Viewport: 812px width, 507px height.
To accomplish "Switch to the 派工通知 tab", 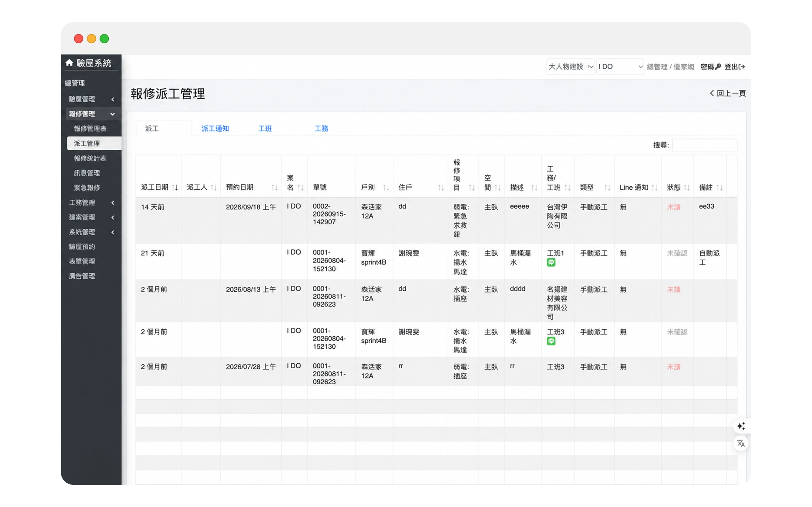I will pos(215,129).
